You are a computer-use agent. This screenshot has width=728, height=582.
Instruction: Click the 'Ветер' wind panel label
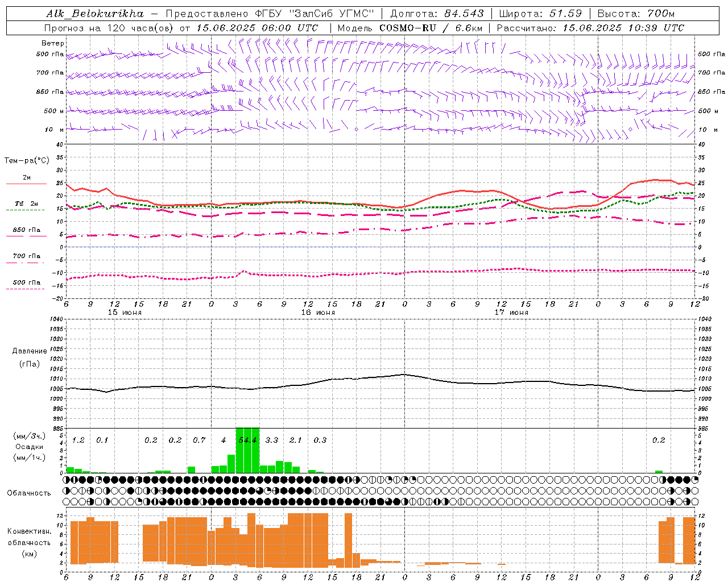[53, 43]
